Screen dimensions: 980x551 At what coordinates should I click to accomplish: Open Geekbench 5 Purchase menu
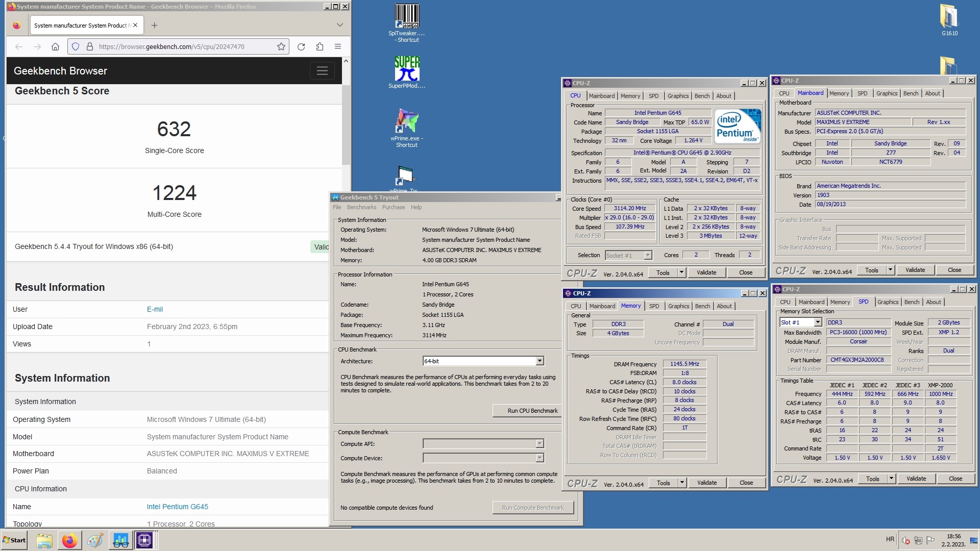(394, 207)
